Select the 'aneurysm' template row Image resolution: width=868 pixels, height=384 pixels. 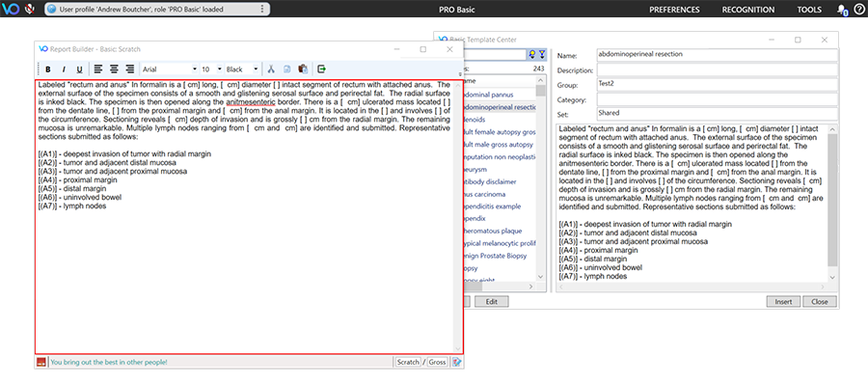[x=500, y=169]
